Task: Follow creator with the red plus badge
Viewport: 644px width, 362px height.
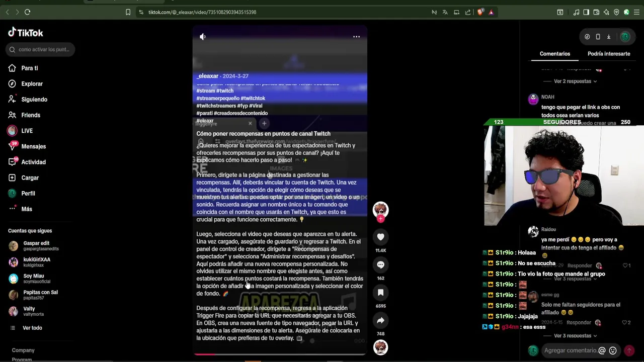Action: [x=380, y=219]
